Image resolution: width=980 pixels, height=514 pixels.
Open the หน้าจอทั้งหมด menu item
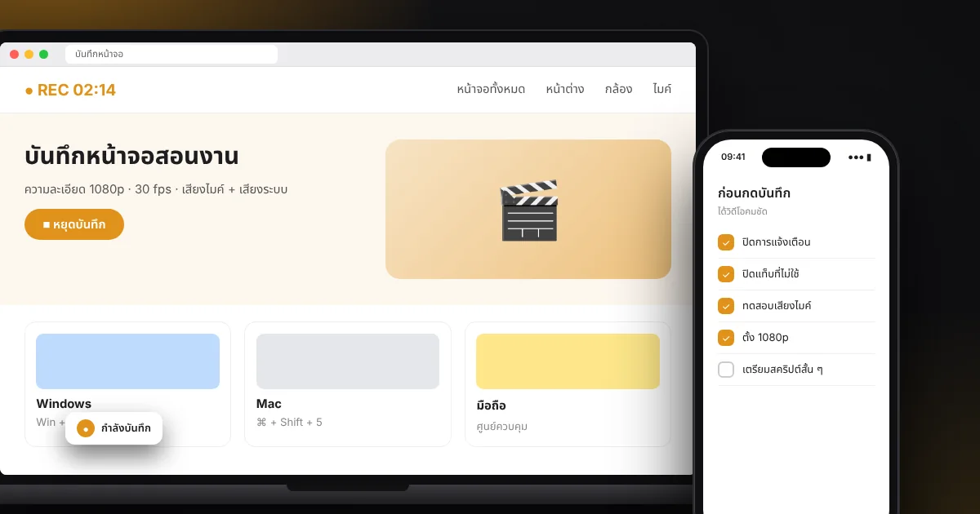(x=491, y=90)
